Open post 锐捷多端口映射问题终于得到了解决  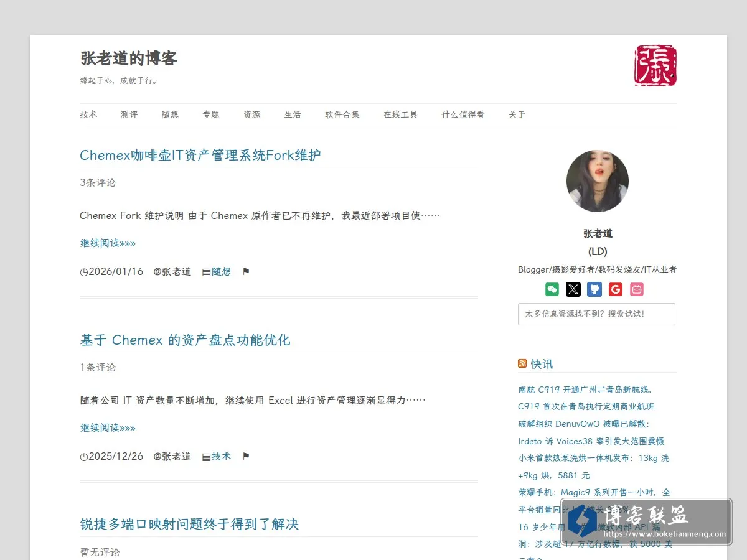[189, 524]
